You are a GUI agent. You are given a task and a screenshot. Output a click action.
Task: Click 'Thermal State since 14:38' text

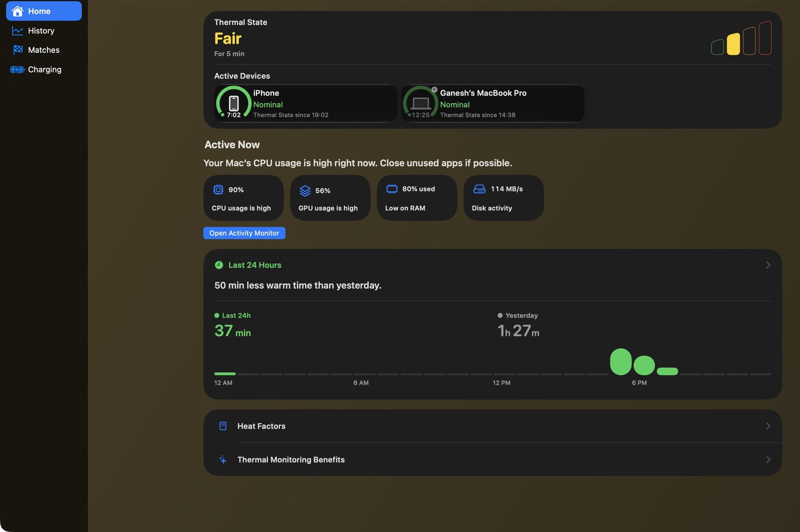pos(477,115)
